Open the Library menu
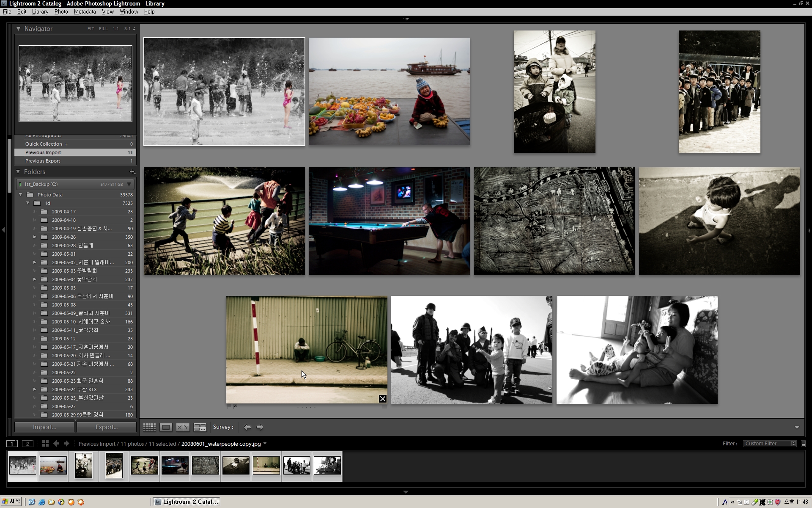The width and height of the screenshot is (812, 508). coord(40,12)
